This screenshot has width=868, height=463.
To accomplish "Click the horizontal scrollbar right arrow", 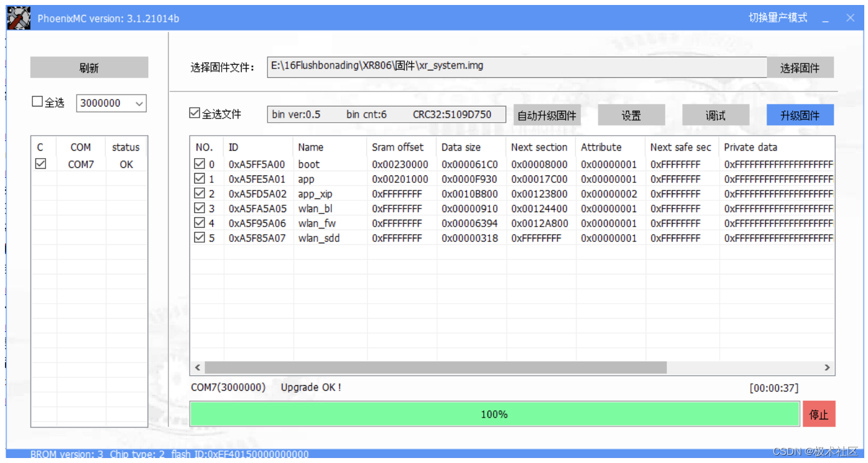I will click(827, 368).
